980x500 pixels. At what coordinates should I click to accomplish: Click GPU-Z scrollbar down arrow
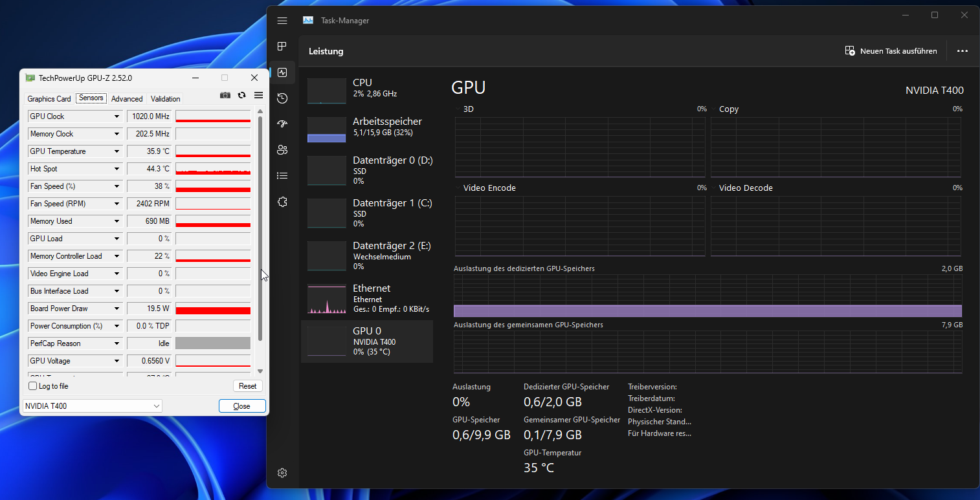click(260, 371)
